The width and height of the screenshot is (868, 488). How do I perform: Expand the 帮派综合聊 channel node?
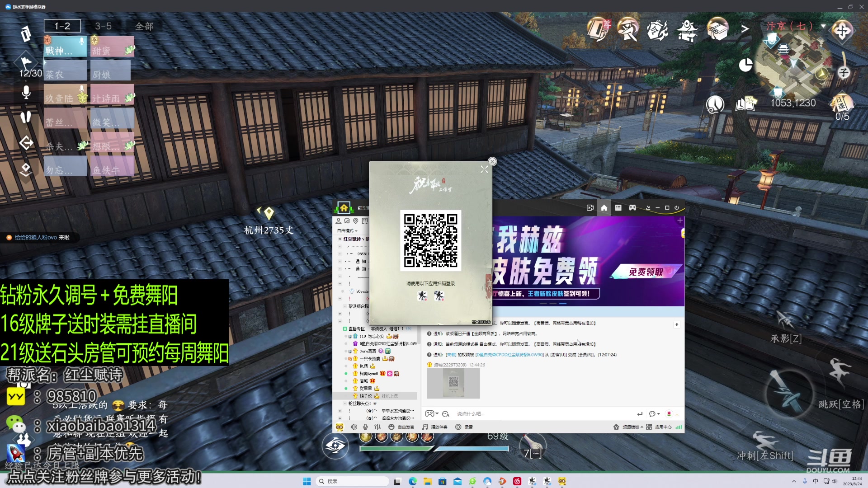[x=345, y=306]
